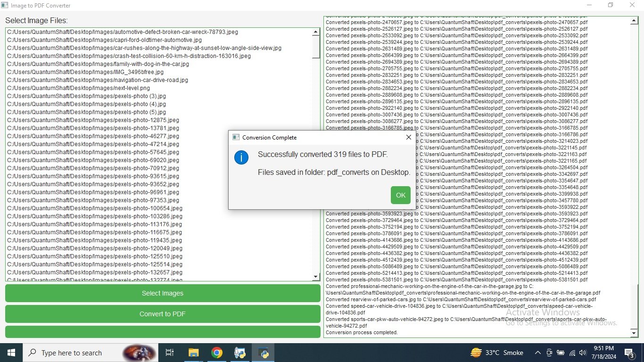Viewport: 644px width, 362px height.
Task: Select pexels-photo (4).jpg entry
Action: (86, 104)
